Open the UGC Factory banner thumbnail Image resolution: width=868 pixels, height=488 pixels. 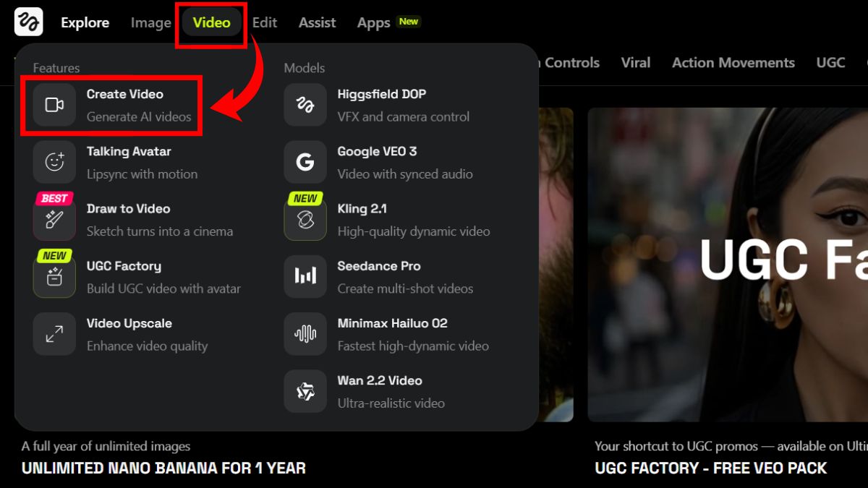coord(727,265)
